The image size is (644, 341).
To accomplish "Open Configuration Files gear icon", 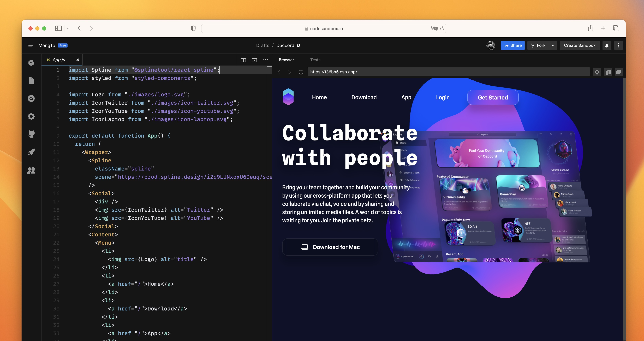I will point(31,116).
